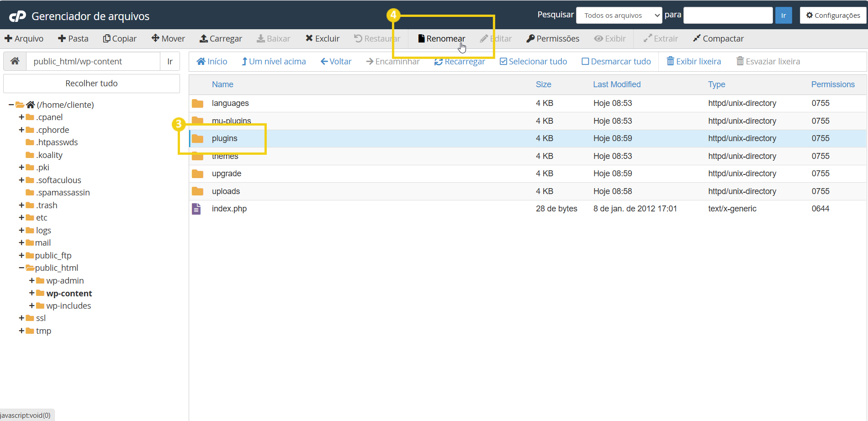This screenshot has height=421, width=868.
Task: Expand the .cpanel tree folder
Action: coord(21,117)
